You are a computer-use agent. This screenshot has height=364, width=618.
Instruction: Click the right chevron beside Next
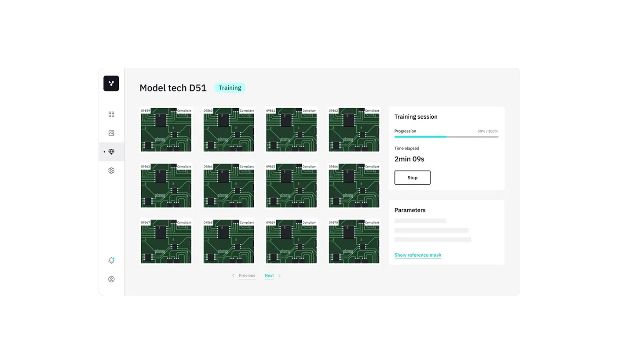pos(279,276)
